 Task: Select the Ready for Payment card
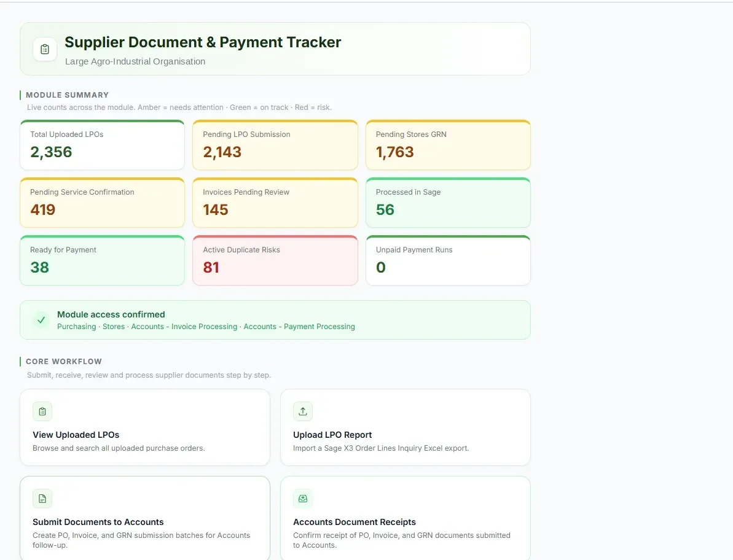pos(103,260)
